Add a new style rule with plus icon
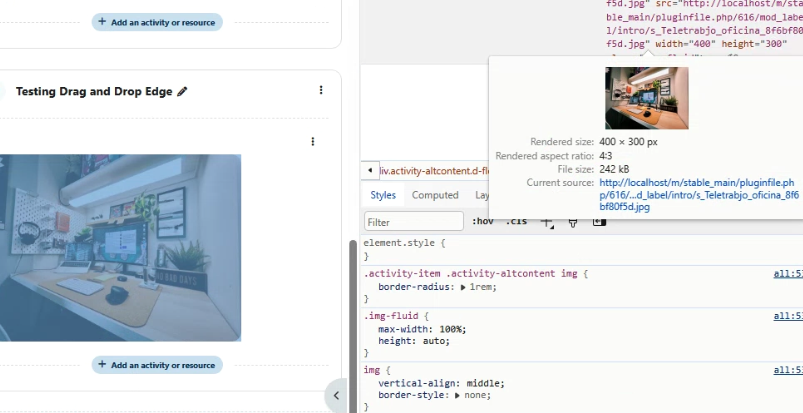Screen dimensions: 803x413 tap(547, 223)
